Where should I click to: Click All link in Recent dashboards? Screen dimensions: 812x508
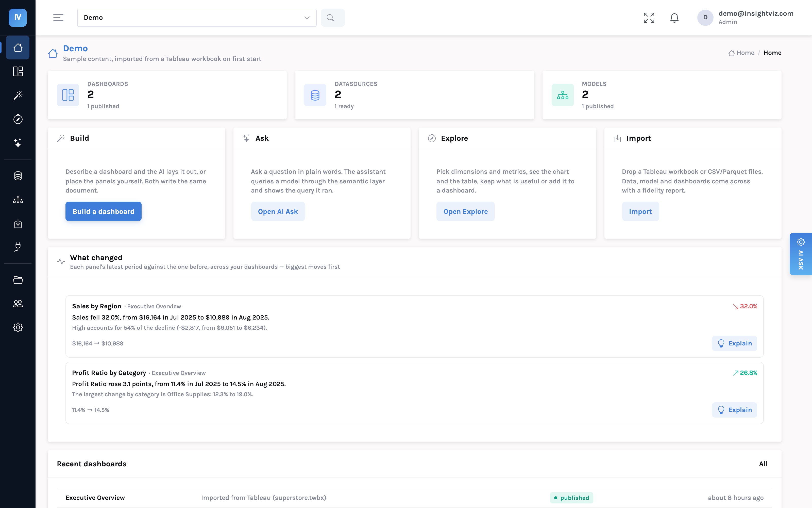763,464
